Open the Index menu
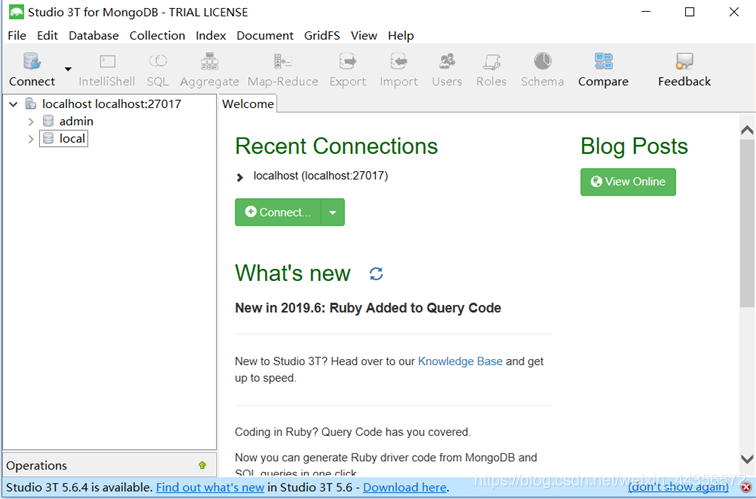The height and width of the screenshot is (499, 756). tap(211, 36)
